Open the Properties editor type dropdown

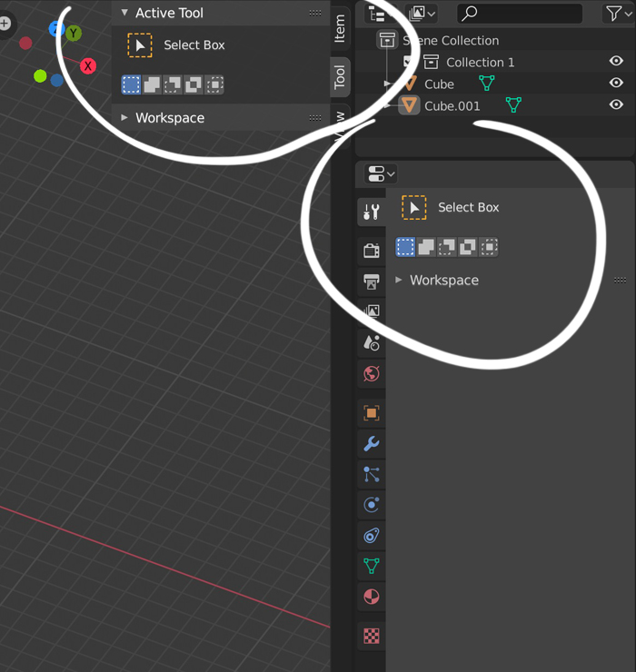point(381,174)
